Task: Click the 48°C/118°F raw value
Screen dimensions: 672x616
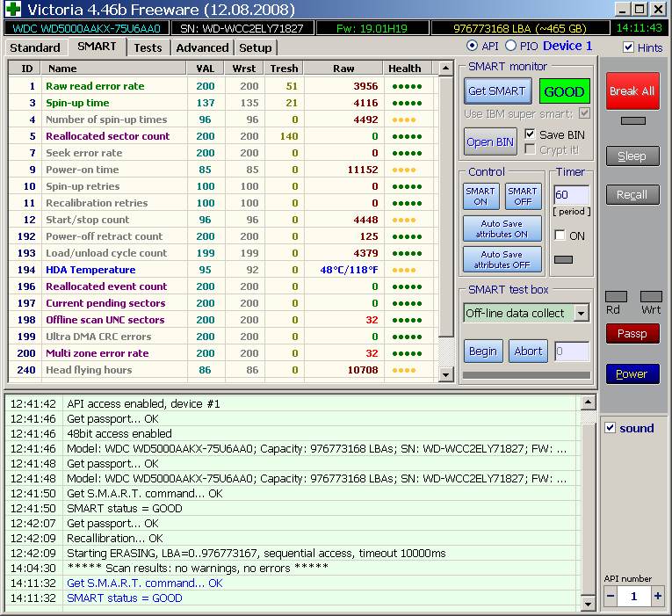Action: click(349, 270)
